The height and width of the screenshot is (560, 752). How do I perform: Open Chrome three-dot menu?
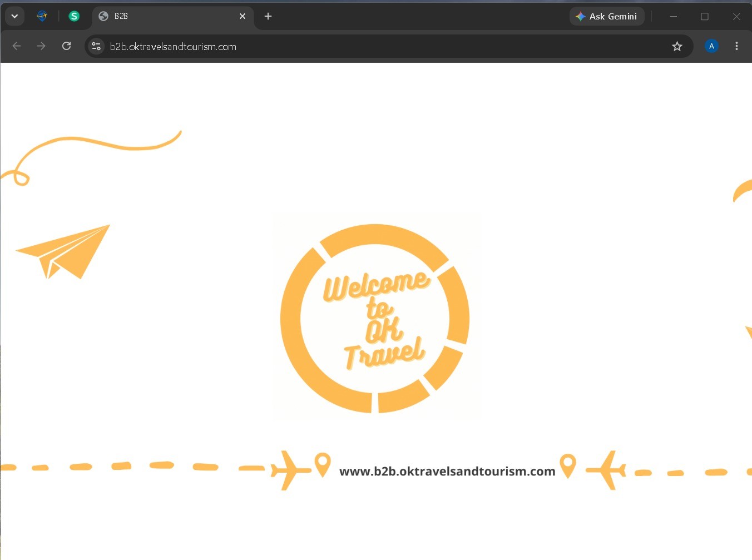pyautogui.click(x=736, y=46)
